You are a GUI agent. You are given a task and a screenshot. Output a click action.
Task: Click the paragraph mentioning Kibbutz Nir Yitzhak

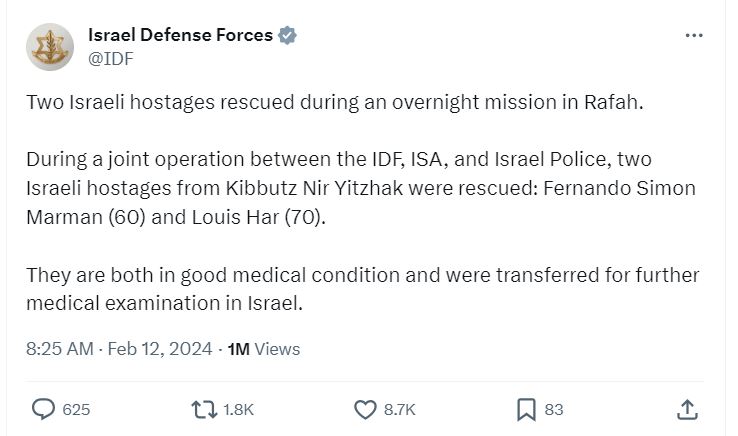(x=360, y=190)
